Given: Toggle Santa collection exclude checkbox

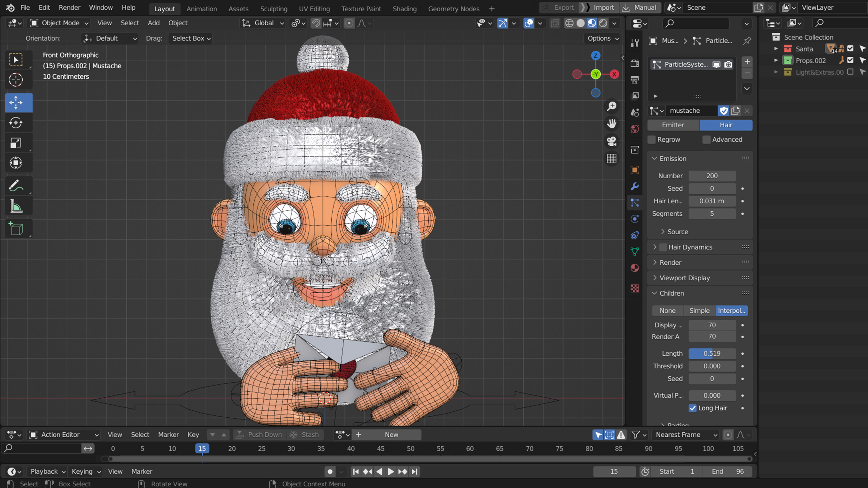Looking at the screenshot, I should coord(850,49).
